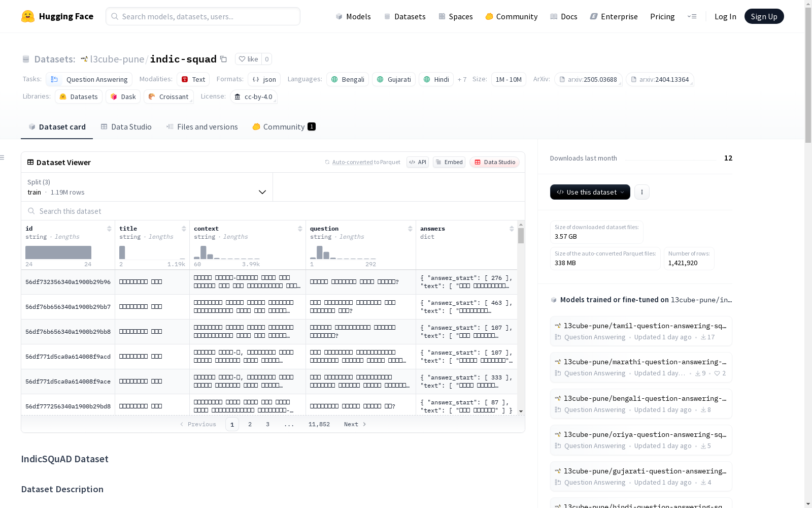Click the l3cube-pune organization avatar icon
The width and height of the screenshot is (812, 508).
click(x=84, y=59)
